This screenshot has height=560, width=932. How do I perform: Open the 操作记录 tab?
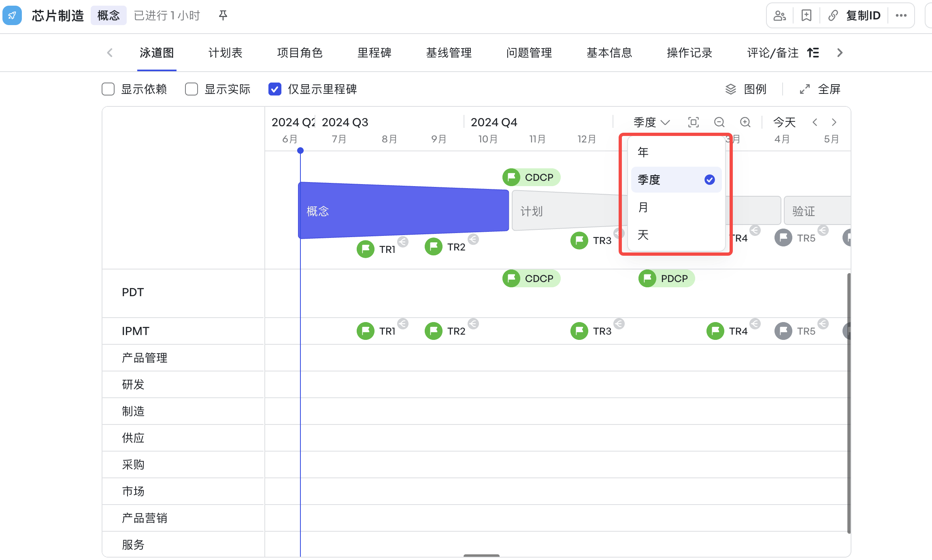689,53
